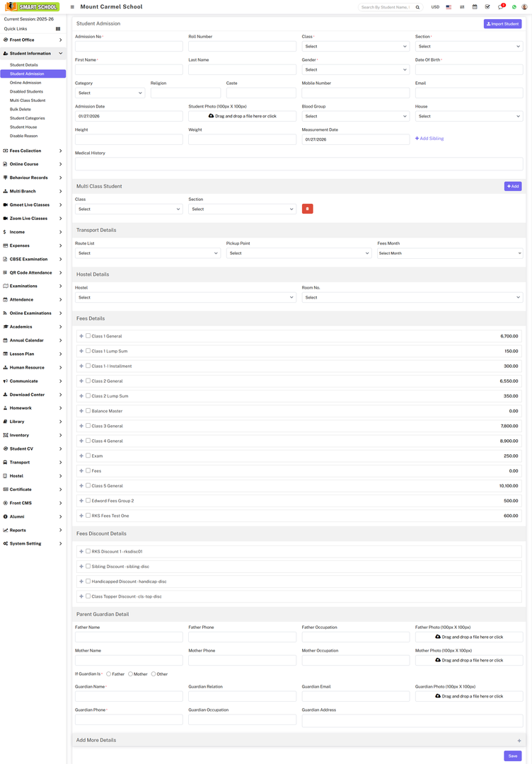Click the WhatsApp icon in the header
532x764 pixels.
514,7
